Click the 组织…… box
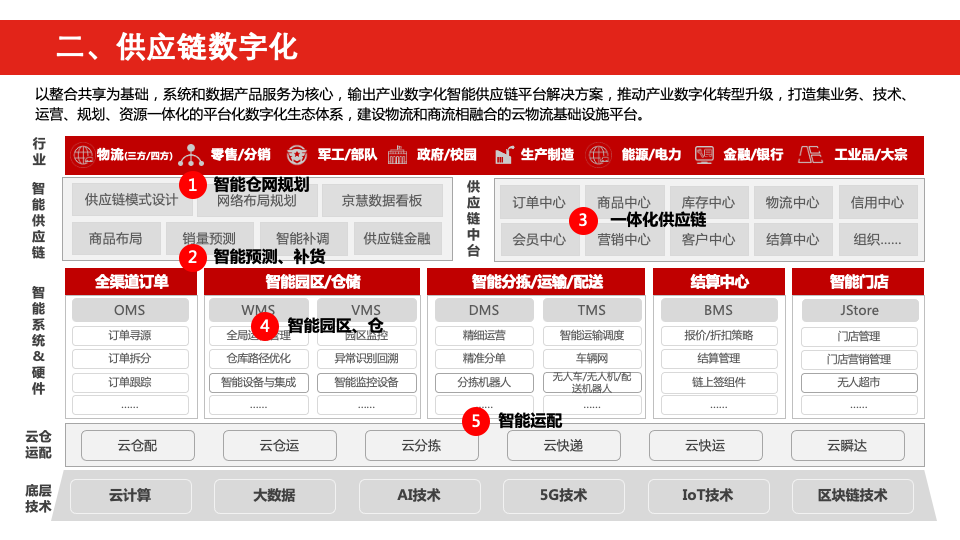The height and width of the screenshot is (540, 960). [x=877, y=239]
